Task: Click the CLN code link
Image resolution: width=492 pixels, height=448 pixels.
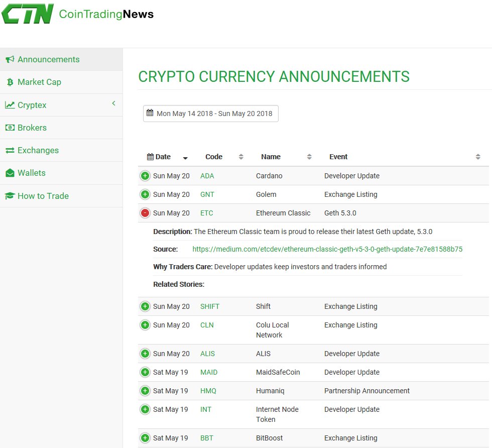Action: pos(207,325)
